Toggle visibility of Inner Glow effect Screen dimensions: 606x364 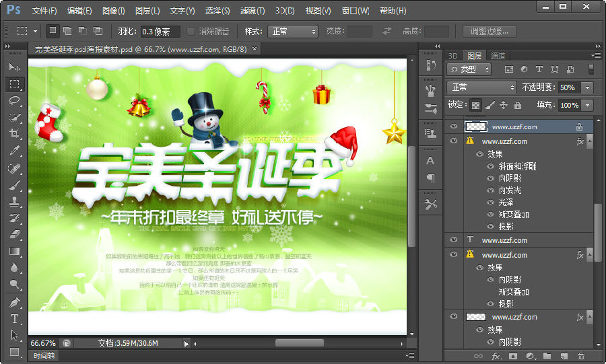490,190
